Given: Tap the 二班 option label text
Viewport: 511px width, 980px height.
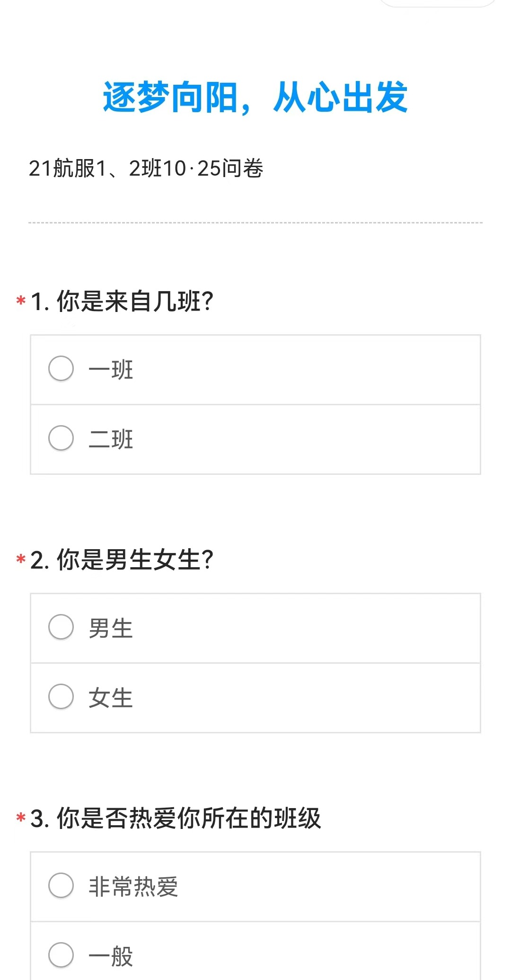Looking at the screenshot, I should pyautogui.click(x=111, y=439).
